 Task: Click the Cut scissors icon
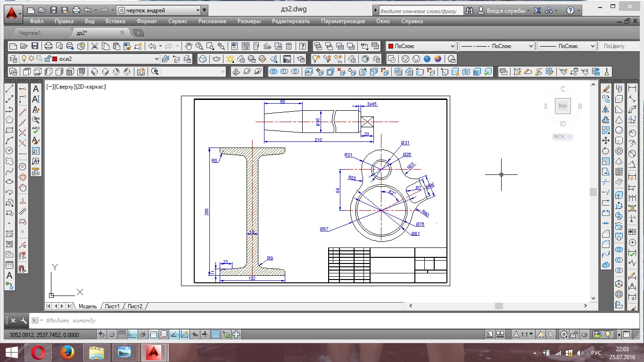[95, 46]
